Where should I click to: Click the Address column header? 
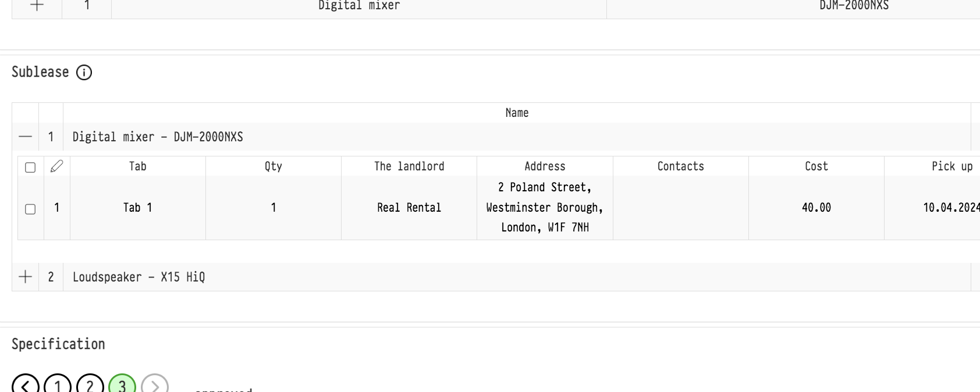545,166
